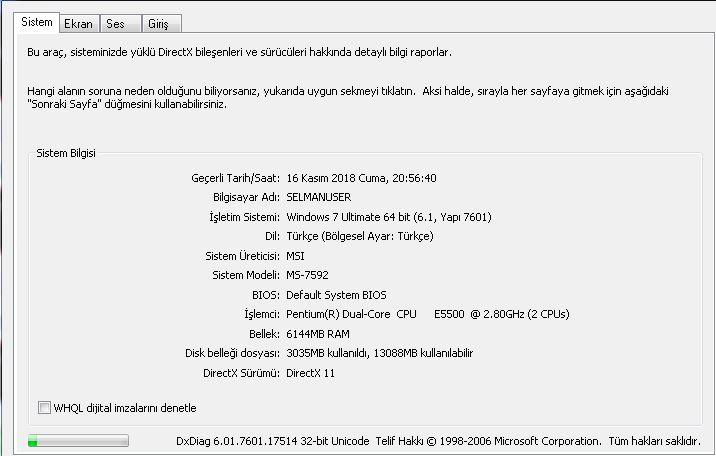Click the Sonraki Sayfa instruction paragraph
This screenshot has width=716, height=456.
point(347,97)
